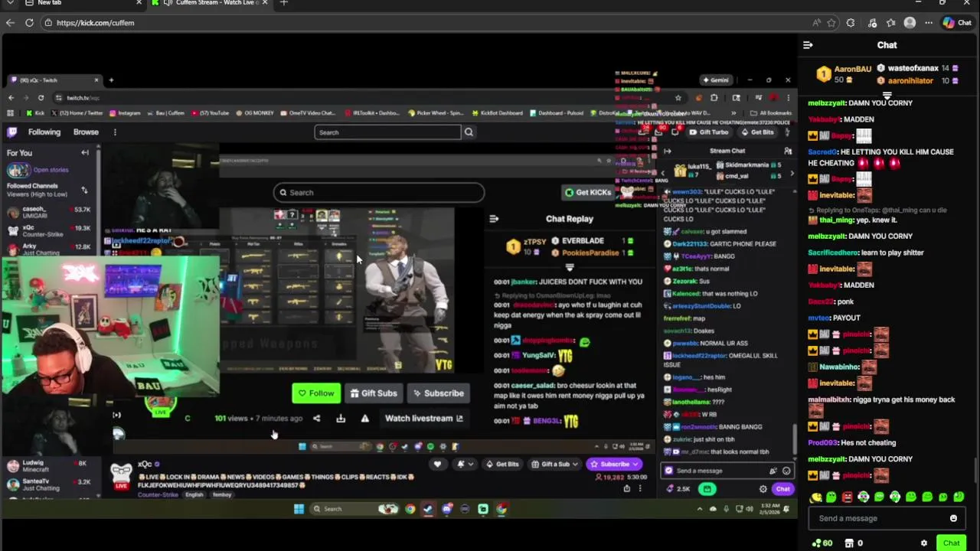
Task: Purple Subscribe button on xQc channel
Action: tap(613, 464)
